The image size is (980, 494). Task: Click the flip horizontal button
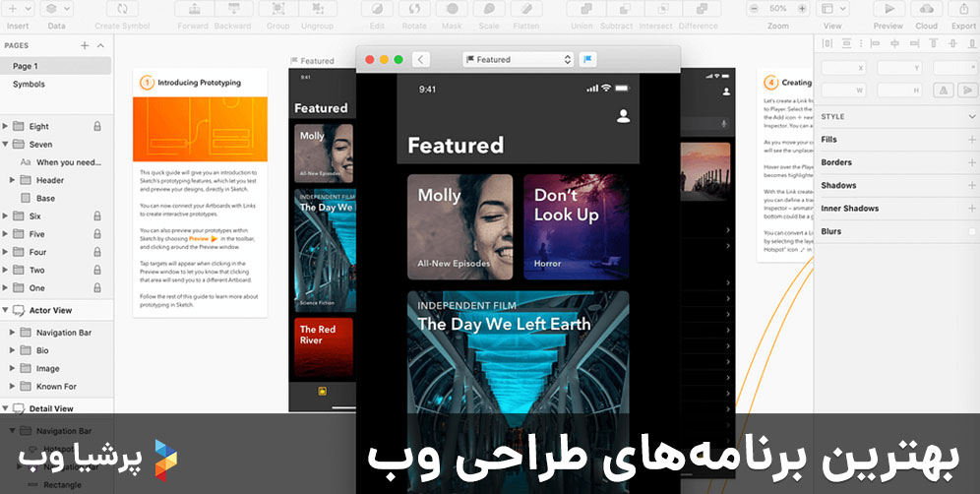[944, 91]
